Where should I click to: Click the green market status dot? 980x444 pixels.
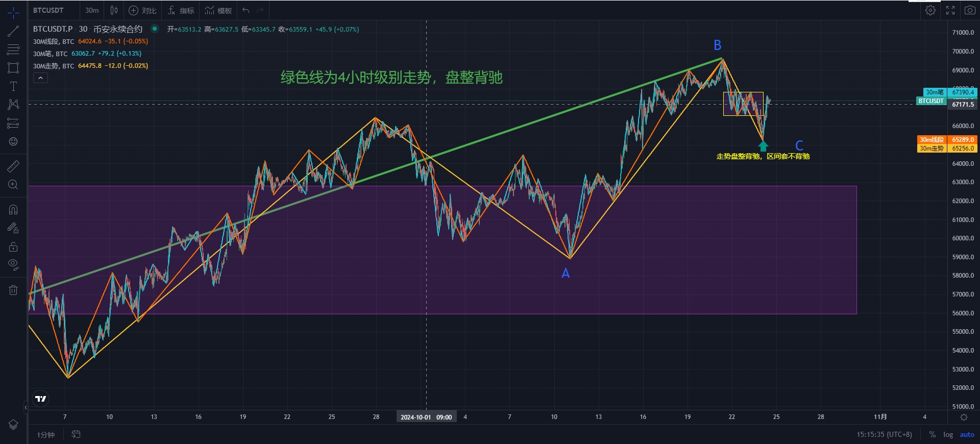point(155,29)
